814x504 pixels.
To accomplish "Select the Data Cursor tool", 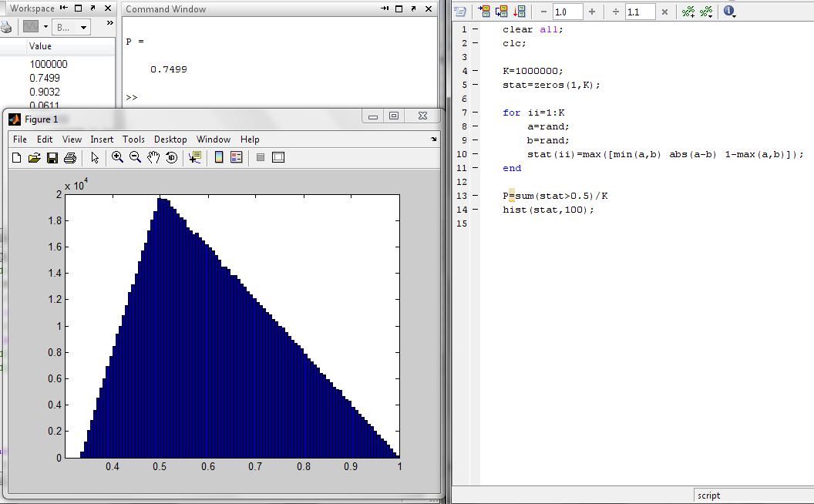I will pyautogui.click(x=194, y=157).
